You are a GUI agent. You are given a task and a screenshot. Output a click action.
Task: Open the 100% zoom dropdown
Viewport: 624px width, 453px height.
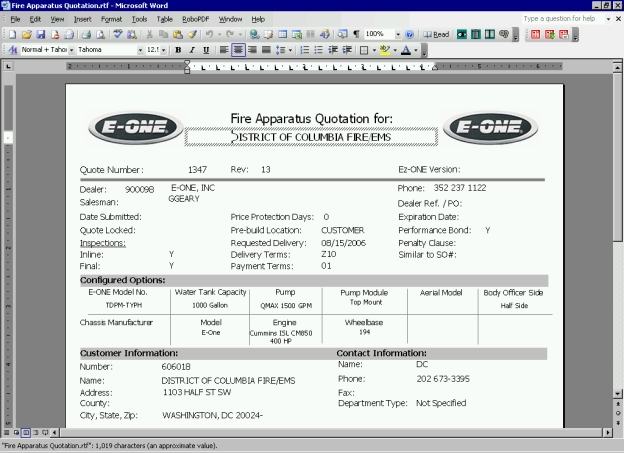point(398,35)
